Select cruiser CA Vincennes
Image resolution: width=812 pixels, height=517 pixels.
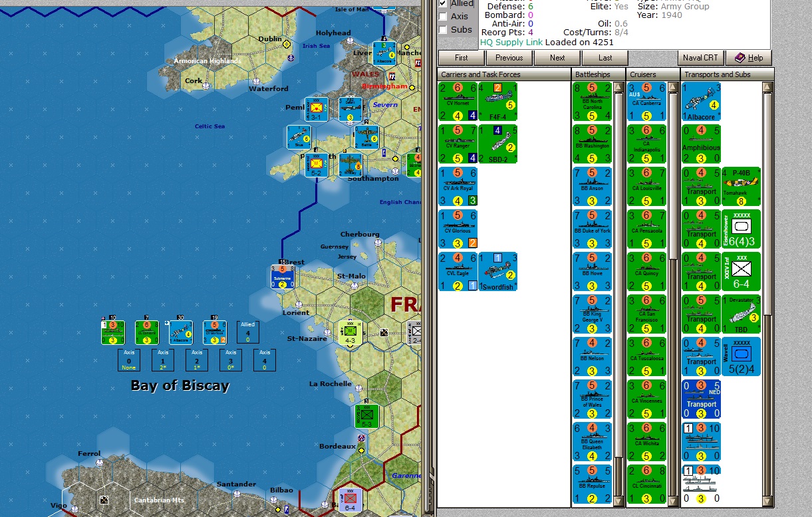pyautogui.click(x=646, y=399)
